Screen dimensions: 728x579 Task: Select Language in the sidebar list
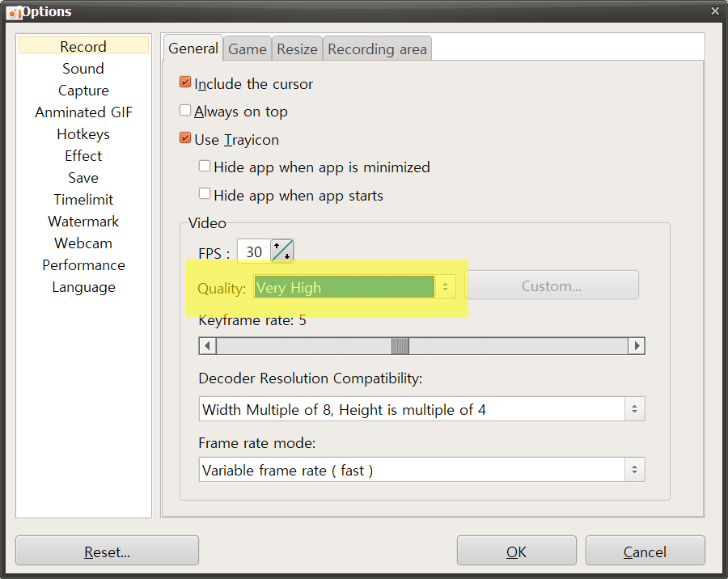click(83, 287)
